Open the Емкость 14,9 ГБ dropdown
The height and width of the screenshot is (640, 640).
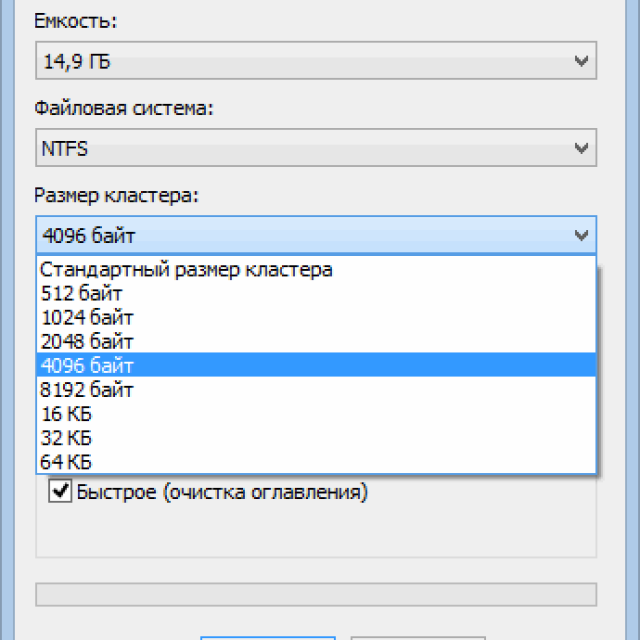click(x=316, y=60)
